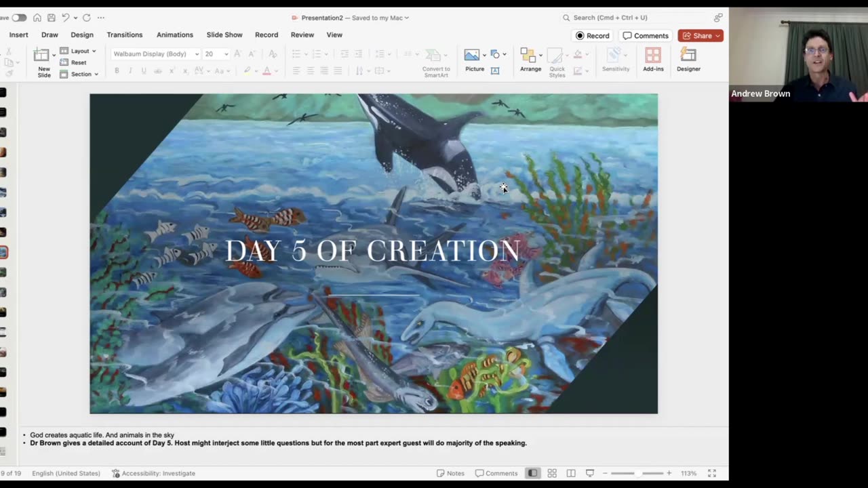Viewport: 868px width, 488px height.
Task: Open the Home icon in title bar
Action: point(37,18)
